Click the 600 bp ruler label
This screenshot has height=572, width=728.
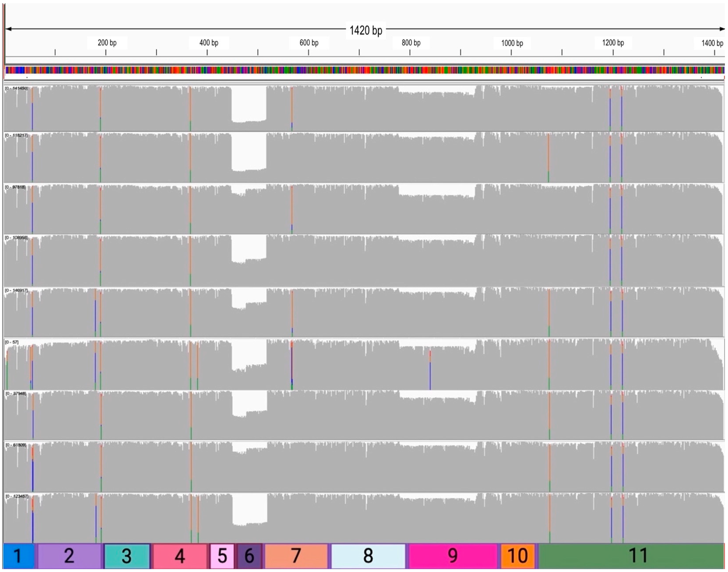tap(309, 43)
